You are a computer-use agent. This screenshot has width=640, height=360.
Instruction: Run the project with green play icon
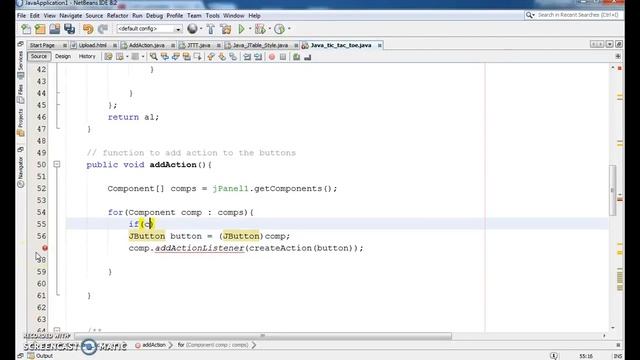242,29
